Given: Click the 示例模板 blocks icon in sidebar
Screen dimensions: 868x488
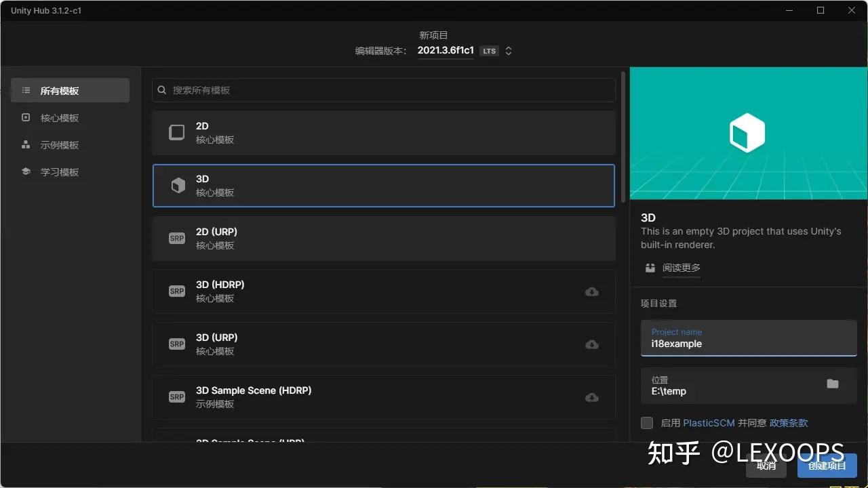Looking at the screenshot, I should click(26, 144).
